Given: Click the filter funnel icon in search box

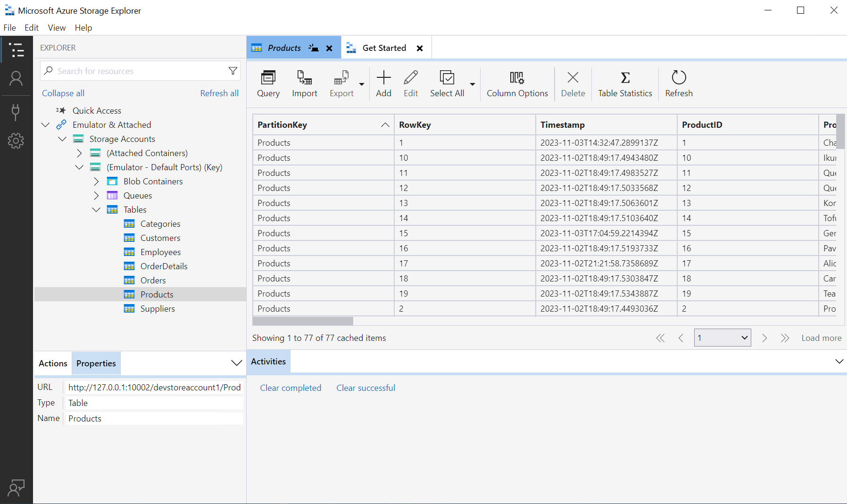Looking at the screenshot, I should (233, 71).
